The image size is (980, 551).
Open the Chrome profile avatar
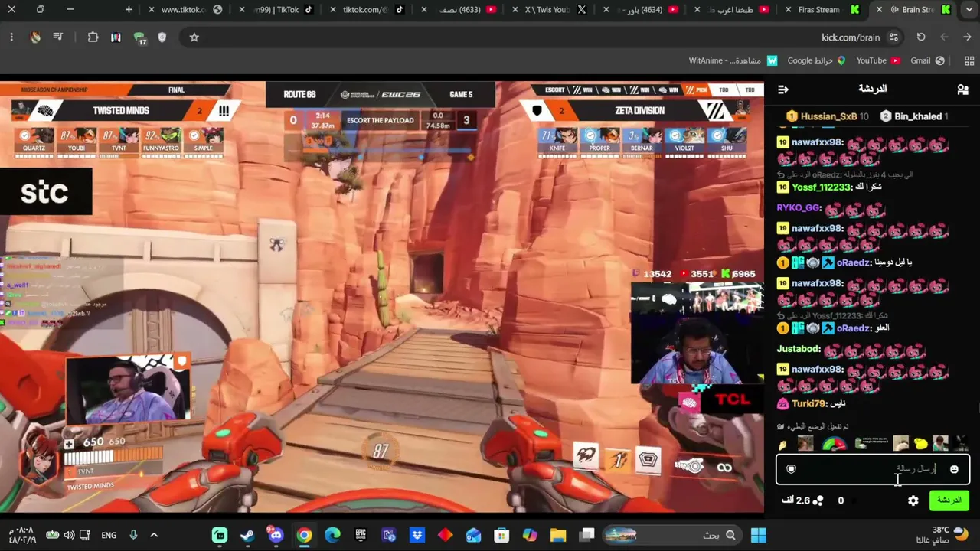click(35, 37)
